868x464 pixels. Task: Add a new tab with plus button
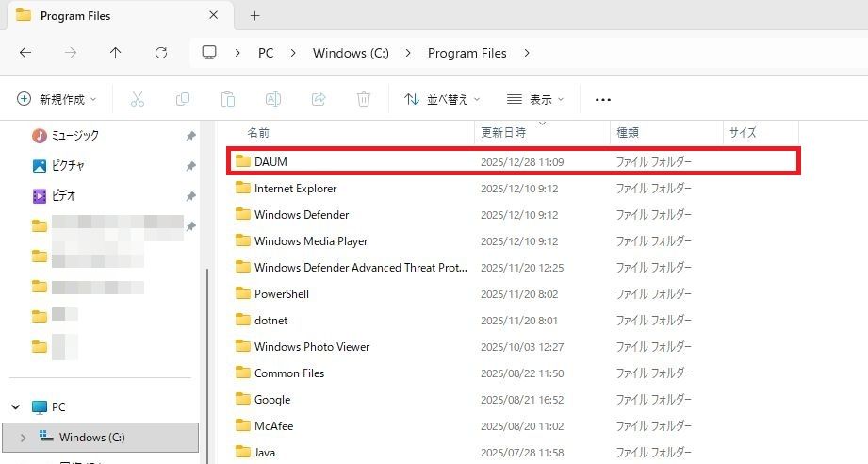[x=254, y=16]
